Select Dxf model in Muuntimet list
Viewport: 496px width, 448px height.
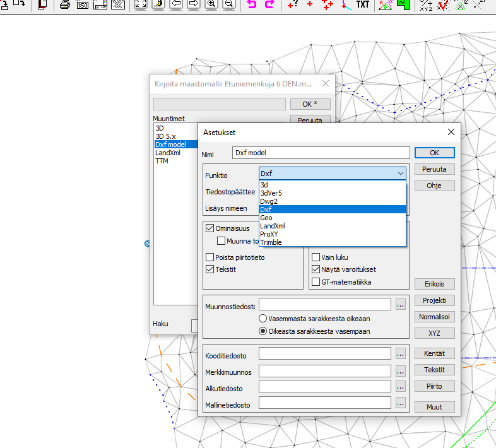click(176, 144)
